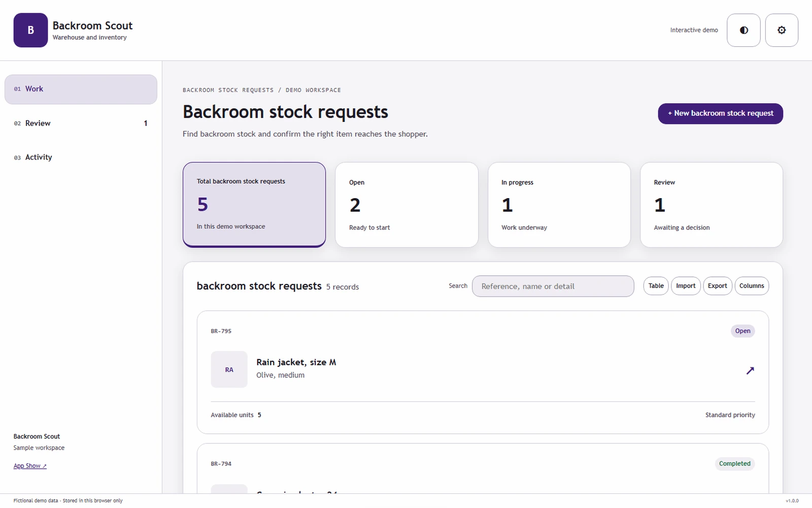Viewport: 812px width, 508px height.
Task: Click the Completed status badge on BR-794
Action: [734, 463]
